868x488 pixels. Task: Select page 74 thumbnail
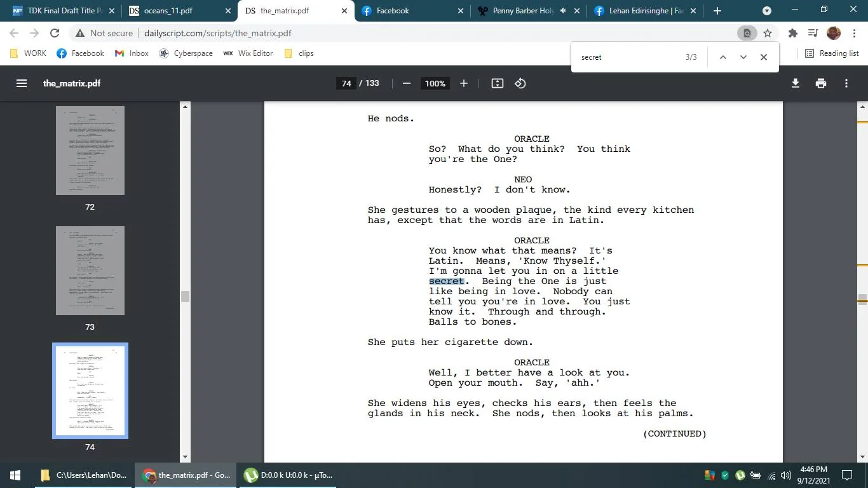(90, 391)
